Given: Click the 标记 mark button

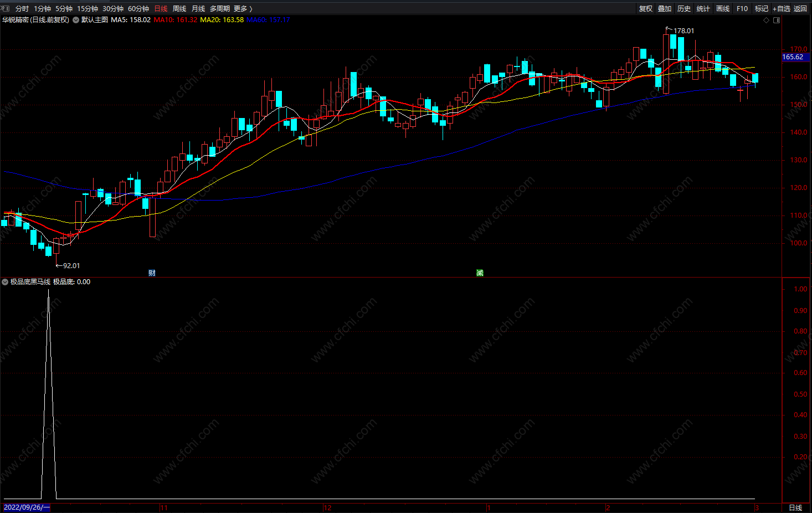Looking at the screenshot, I should [762, 8].
